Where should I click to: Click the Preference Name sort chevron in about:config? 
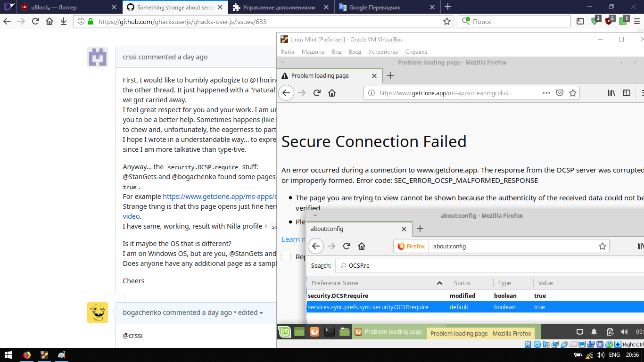(x=440, y=283)
